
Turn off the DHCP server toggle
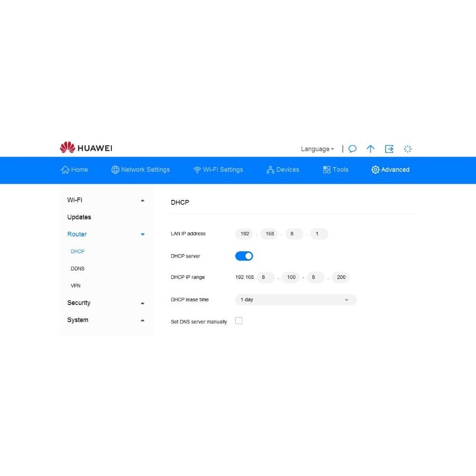click(244, 256)
